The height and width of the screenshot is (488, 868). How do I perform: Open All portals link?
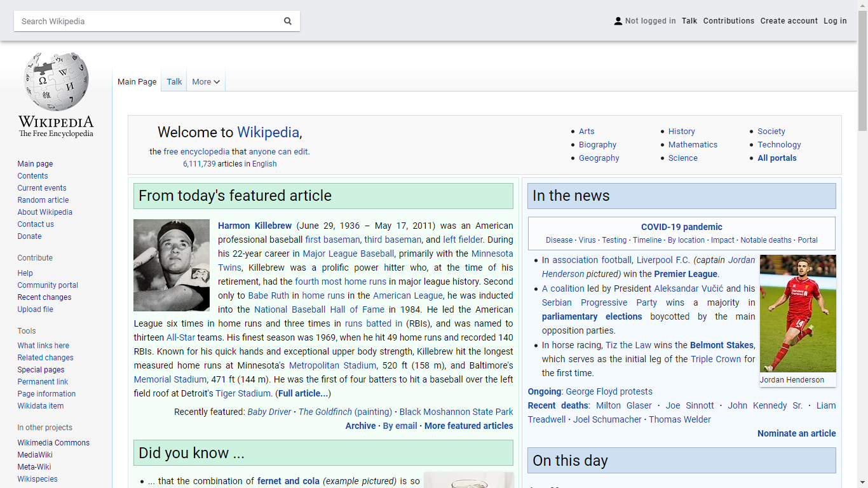tap(776, 158)
